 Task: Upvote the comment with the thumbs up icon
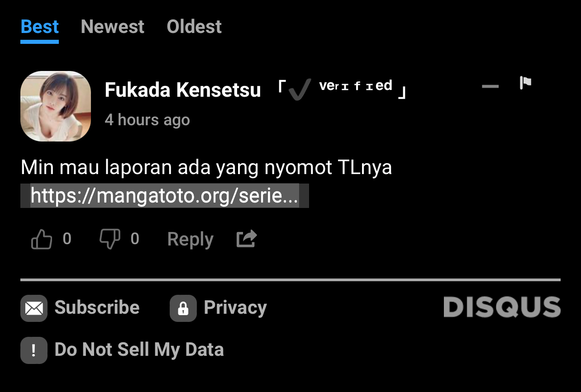point(42,239)
